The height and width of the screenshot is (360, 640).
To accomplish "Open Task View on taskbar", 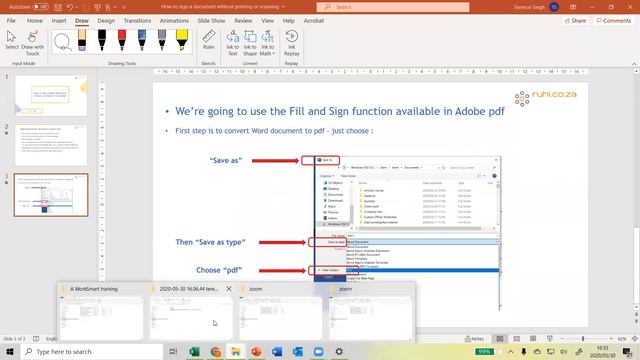I will tap(173, 351).
